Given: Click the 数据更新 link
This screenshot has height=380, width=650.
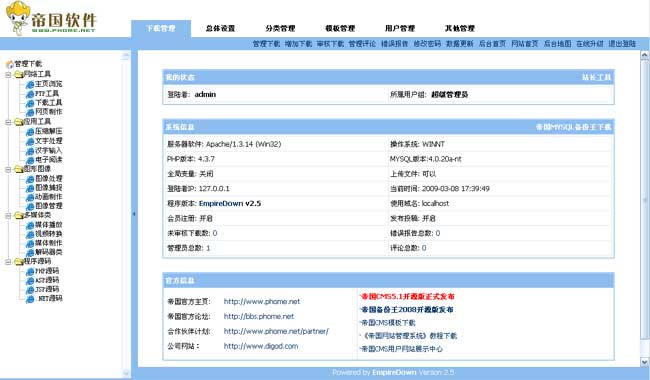Looking at the screenshot, I should point(460,44).
